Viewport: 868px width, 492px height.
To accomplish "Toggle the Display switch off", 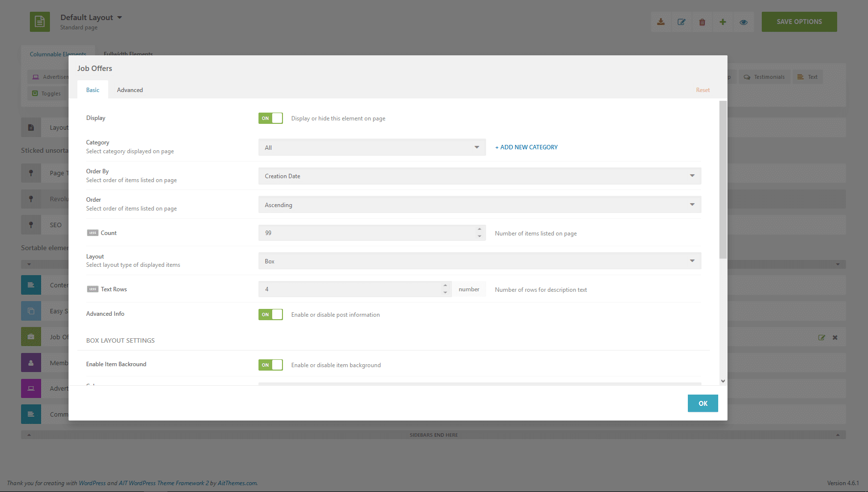I will coord(271,118).
